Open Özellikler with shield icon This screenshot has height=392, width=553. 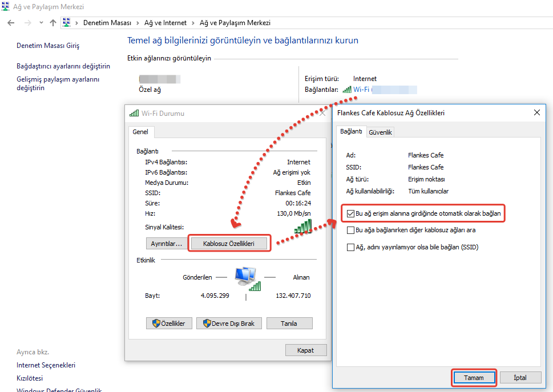[x=168, y=324]
